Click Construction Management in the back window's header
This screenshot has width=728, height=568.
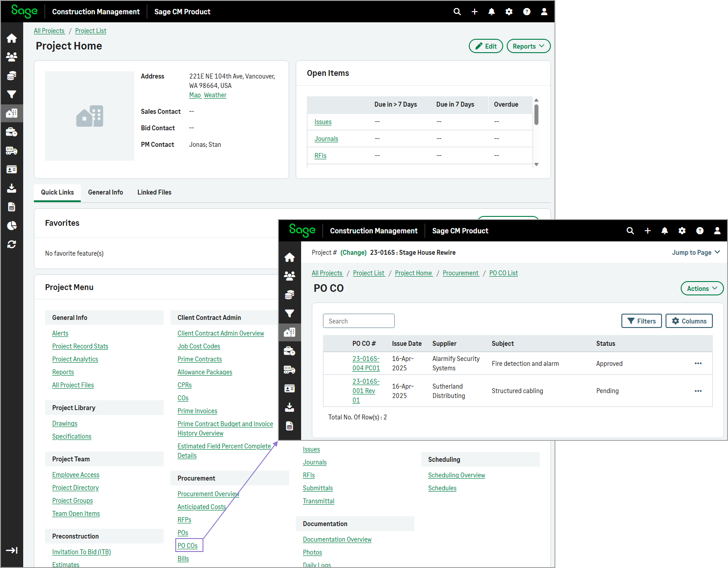tap(96, 12)
